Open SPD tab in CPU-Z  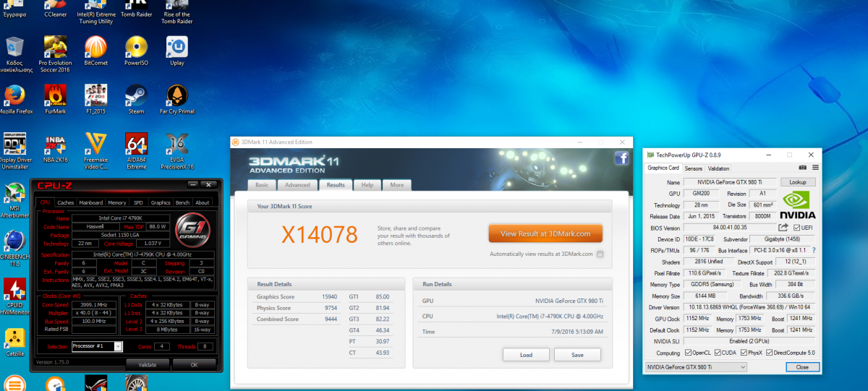(x=138, y=202)
